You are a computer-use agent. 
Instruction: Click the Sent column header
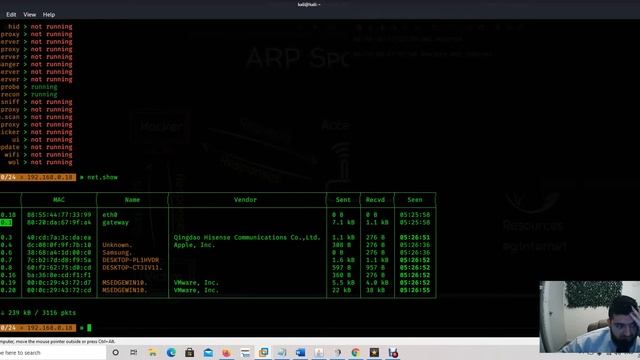pos(343,200)
